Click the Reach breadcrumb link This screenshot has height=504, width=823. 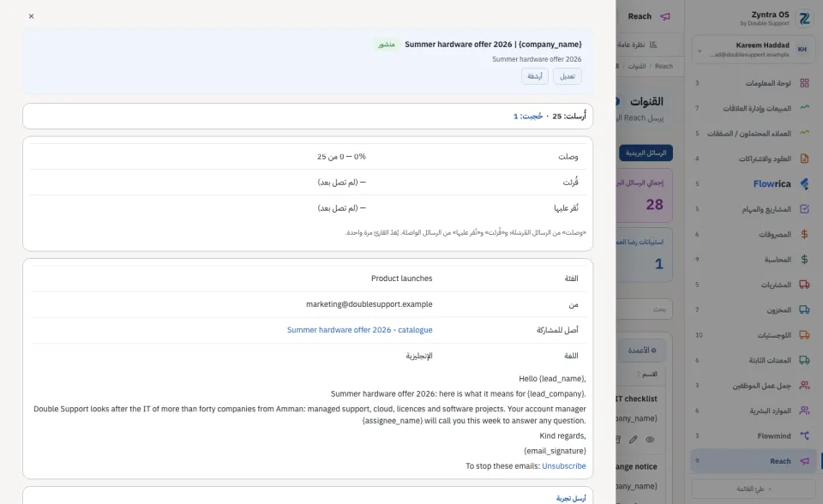point(664,66)
